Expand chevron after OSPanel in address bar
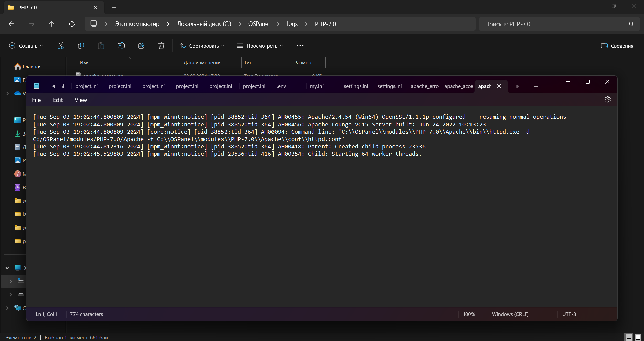 pos(278,24)
